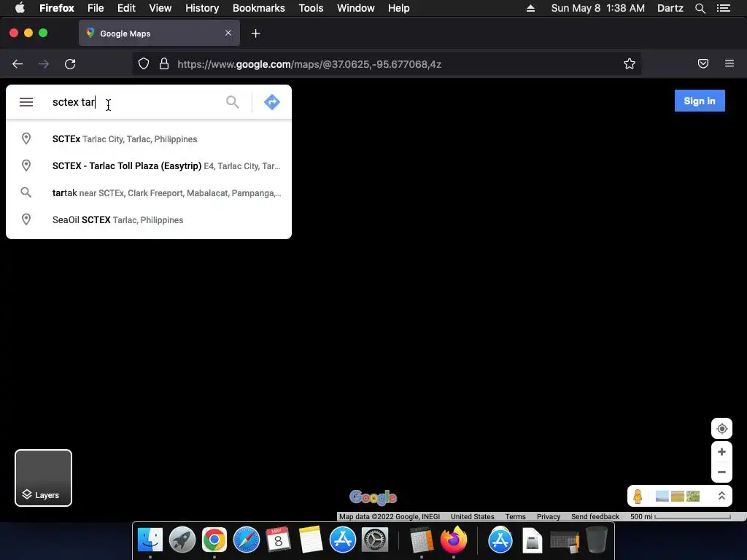Open a new tab with plus button
Viewport: 747px width, 560px height.
pyautogui.click(x=256, y=34)
